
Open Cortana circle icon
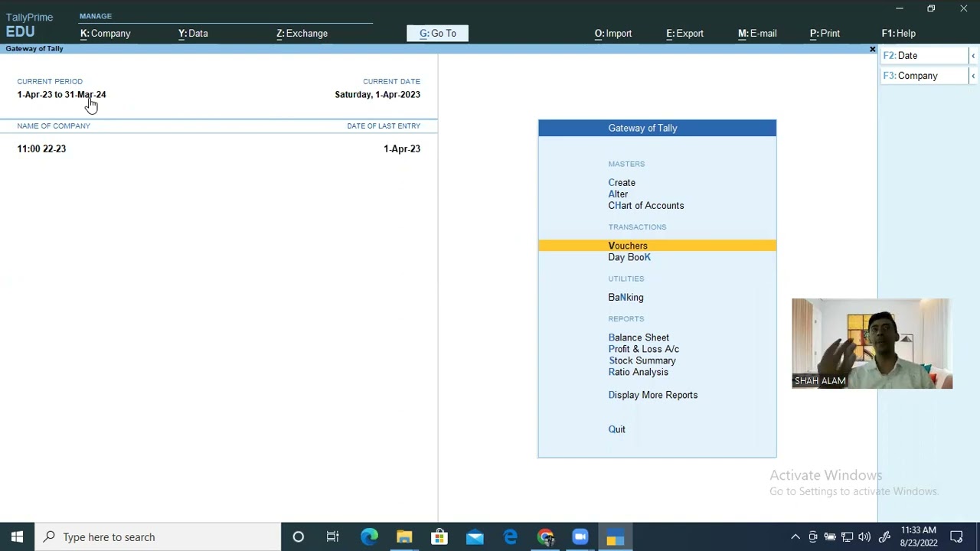click(x=299, y=537)
